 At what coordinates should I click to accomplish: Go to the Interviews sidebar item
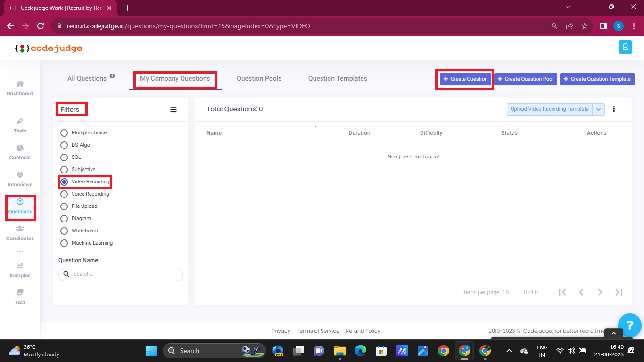click(20, 179)
